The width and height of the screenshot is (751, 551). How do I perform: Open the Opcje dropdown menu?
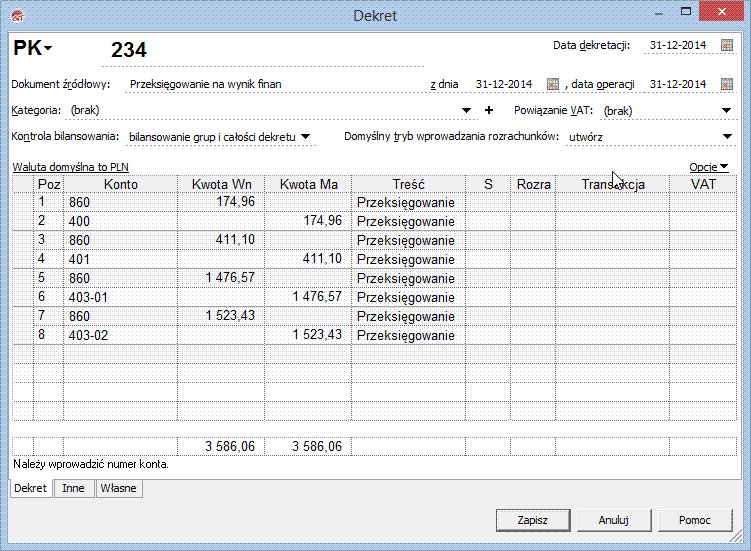click(709, 167)
